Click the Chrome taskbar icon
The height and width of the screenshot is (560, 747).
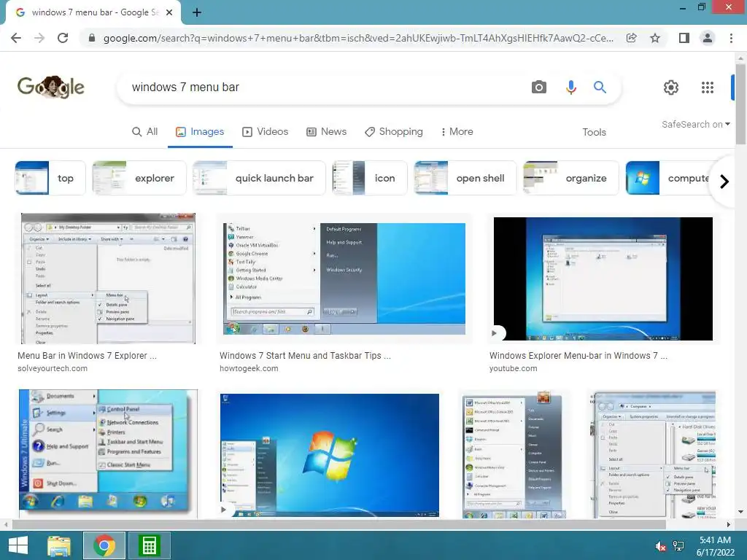[x=104, y=545]
